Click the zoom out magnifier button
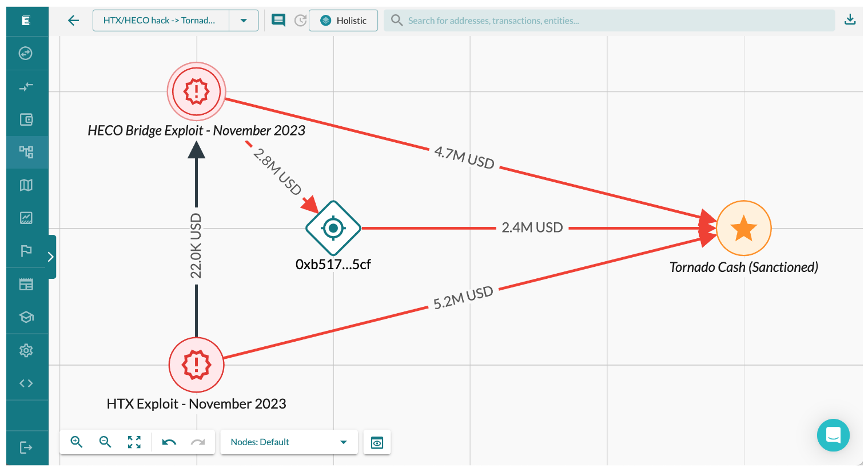This screenshot has width=868, height=472. 105,442
